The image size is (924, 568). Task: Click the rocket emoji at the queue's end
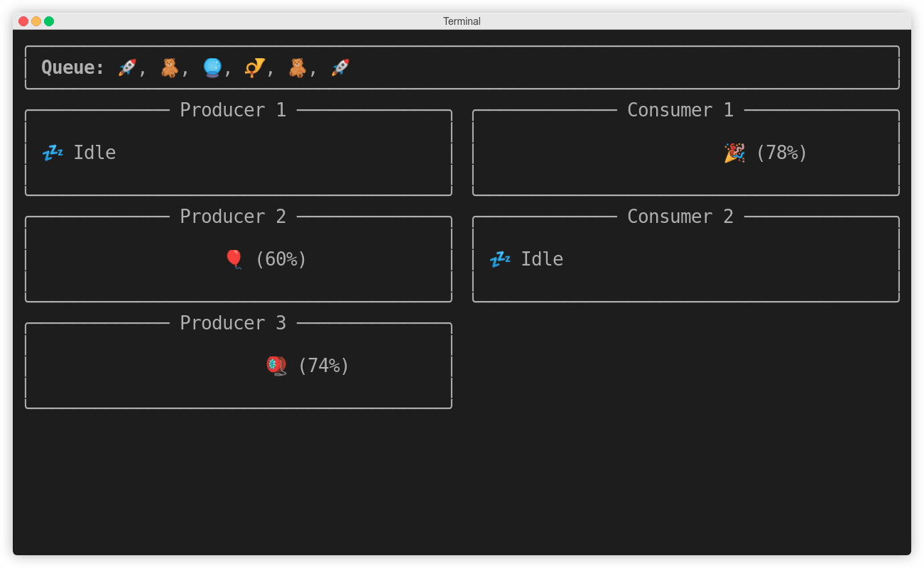pos(339,67)
